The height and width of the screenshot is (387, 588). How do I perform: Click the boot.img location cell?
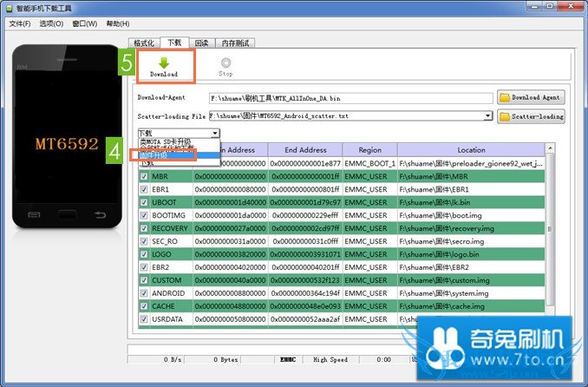471,215
